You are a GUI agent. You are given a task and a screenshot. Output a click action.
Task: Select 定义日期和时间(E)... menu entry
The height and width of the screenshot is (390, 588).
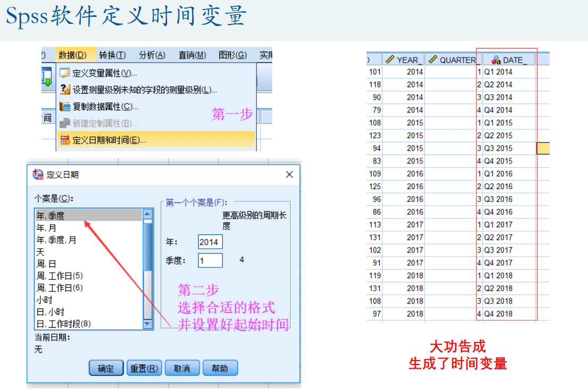pyautogui.click(x=157, y=140)
